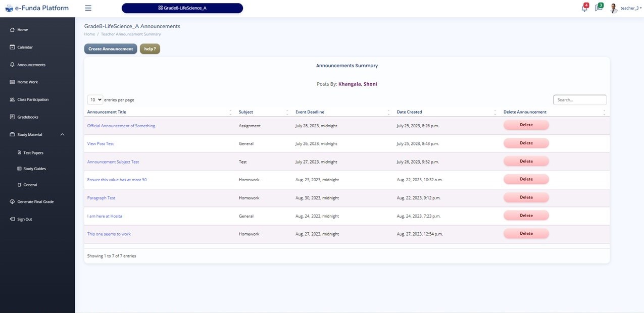Click the Gradebooks icon in sidebar

12,117
